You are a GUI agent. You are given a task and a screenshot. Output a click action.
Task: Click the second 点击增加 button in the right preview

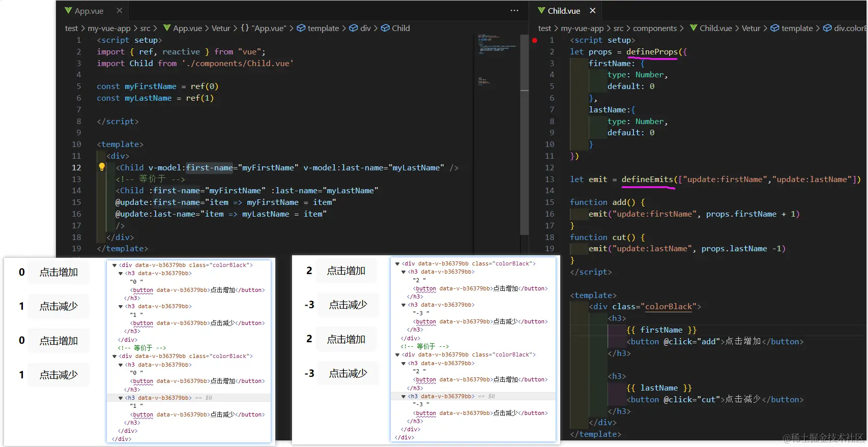coord(346,339)
